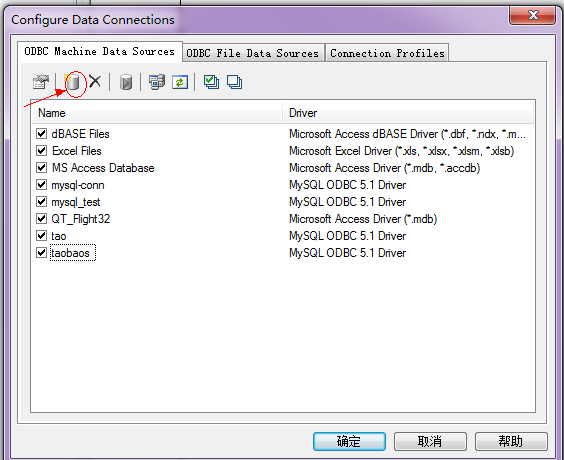Toggle the QT_Flight32 checkbox
This screenshot has height=460, width=564.
[41, 218]
